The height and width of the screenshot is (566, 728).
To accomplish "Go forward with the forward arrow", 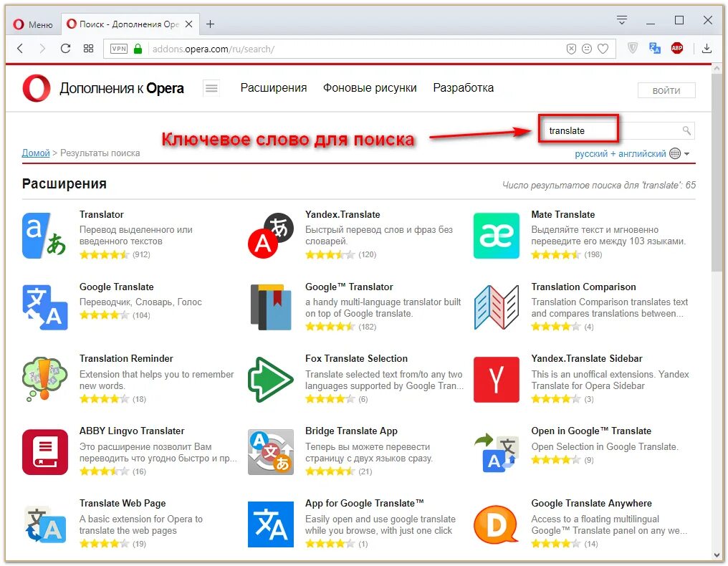I will tap(42, 48).
